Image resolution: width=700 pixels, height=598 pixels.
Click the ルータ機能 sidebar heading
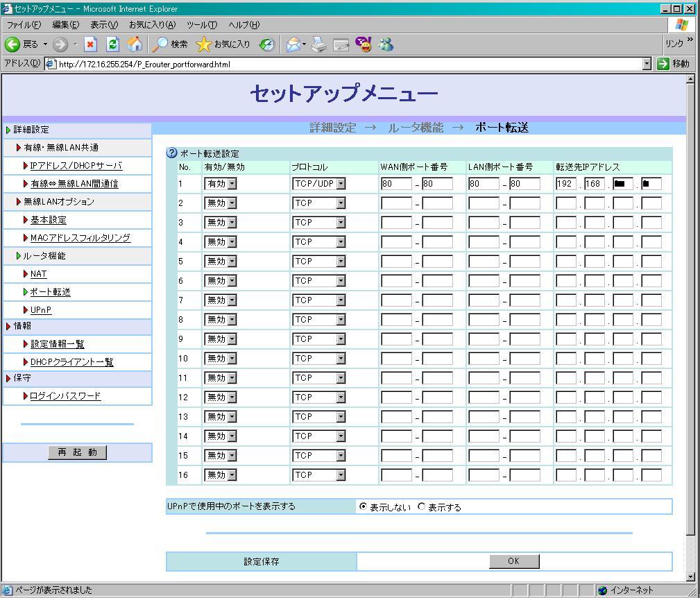[44, 256]
